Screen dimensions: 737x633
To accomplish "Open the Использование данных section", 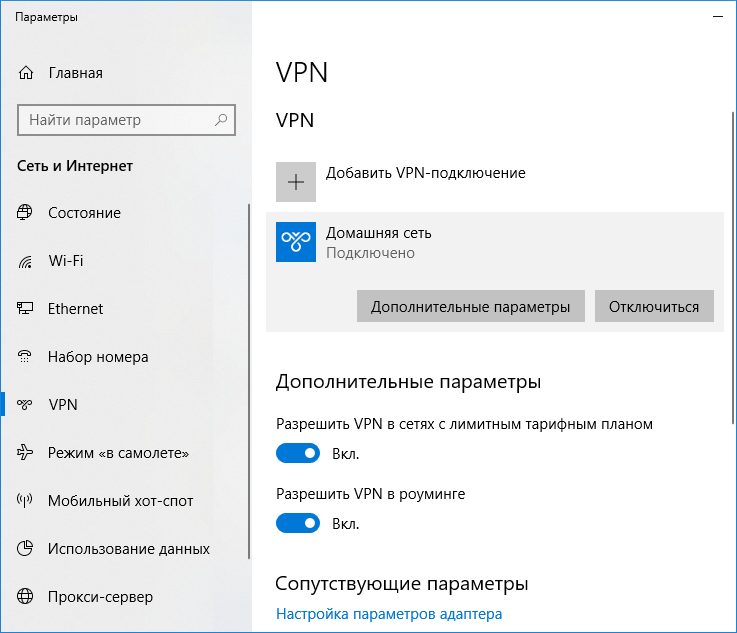I will 128,549.
